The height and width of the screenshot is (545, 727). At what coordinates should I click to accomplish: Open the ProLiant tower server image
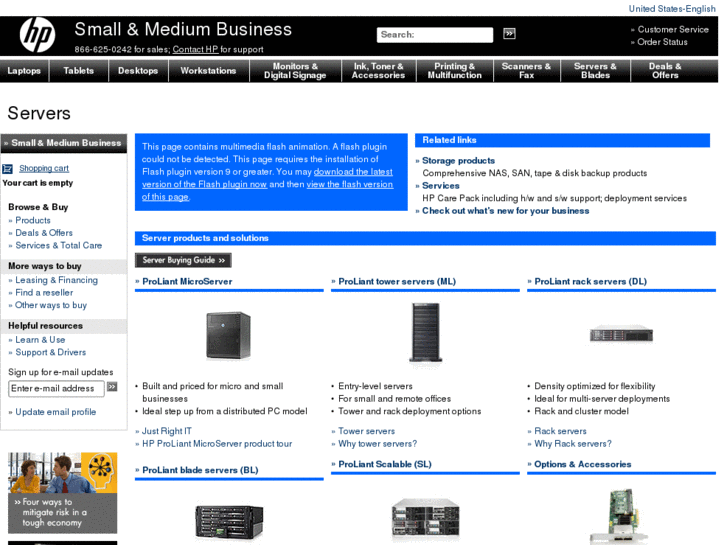click(426, 332)
